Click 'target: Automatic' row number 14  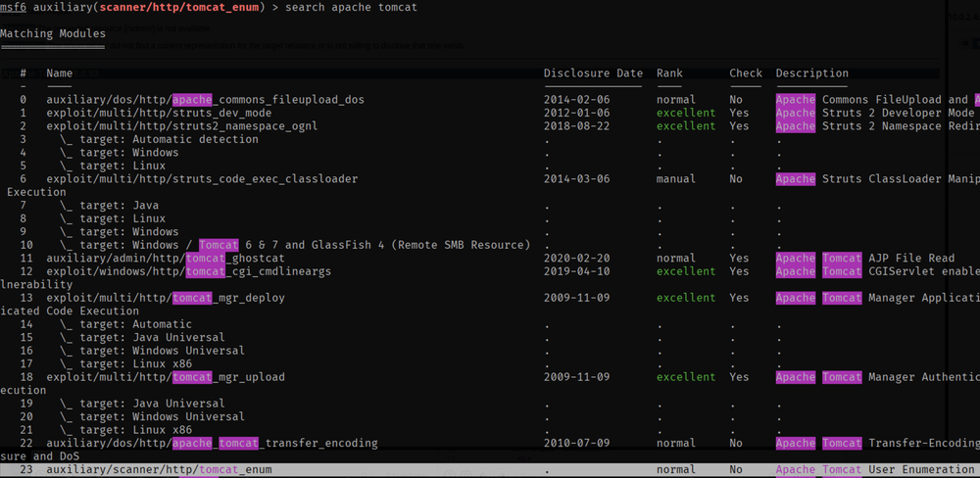(x=125, y=324)
